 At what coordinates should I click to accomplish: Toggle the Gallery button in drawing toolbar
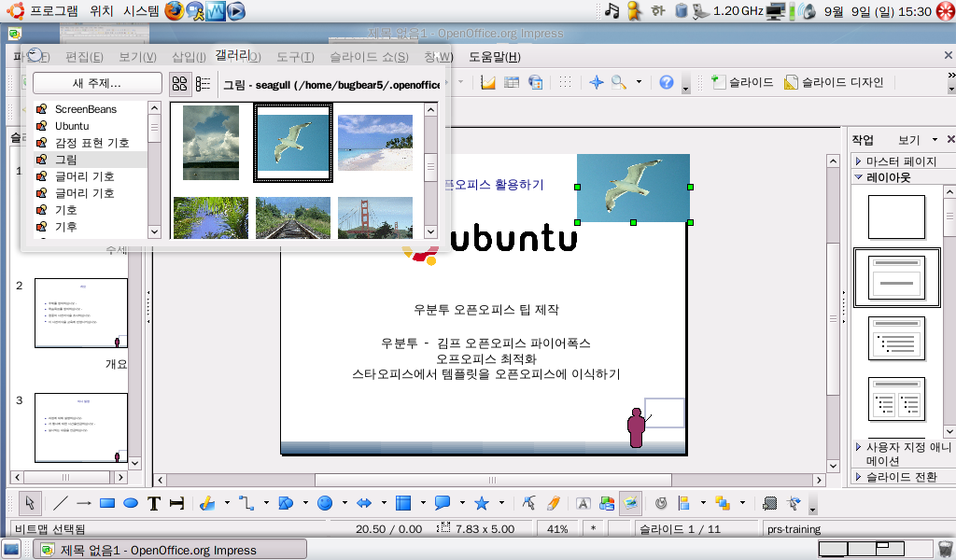click(630, 503)
